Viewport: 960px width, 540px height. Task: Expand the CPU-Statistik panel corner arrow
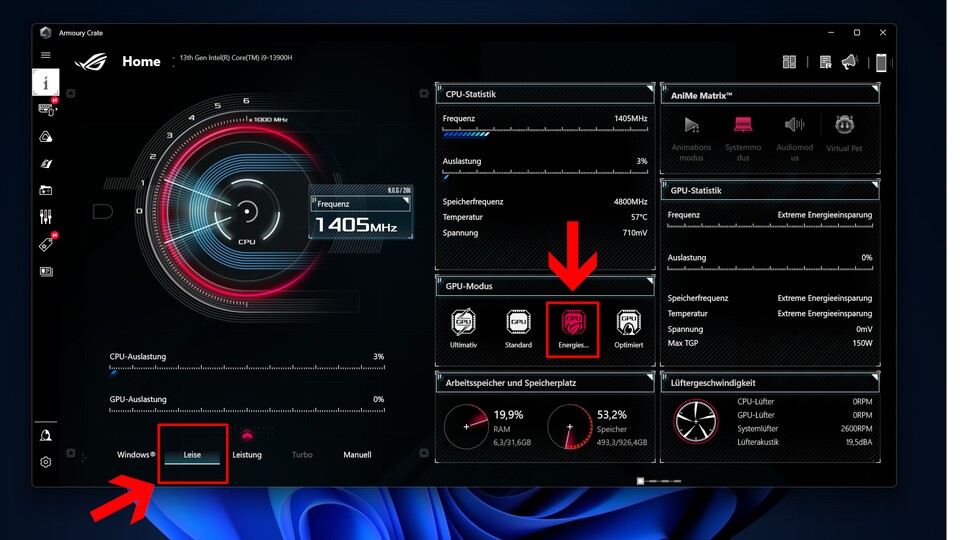[650, 89]
